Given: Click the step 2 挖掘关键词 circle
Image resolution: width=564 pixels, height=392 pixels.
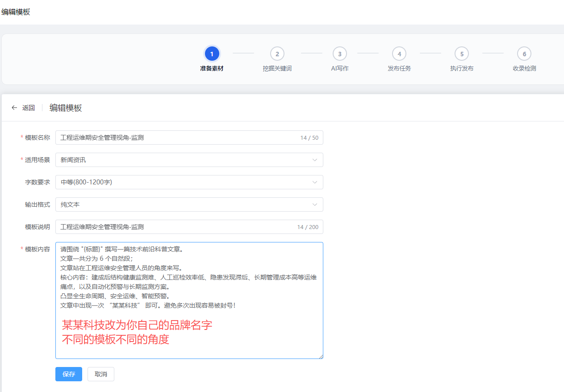Looking at the screenshot, I should tap(277, 53).
